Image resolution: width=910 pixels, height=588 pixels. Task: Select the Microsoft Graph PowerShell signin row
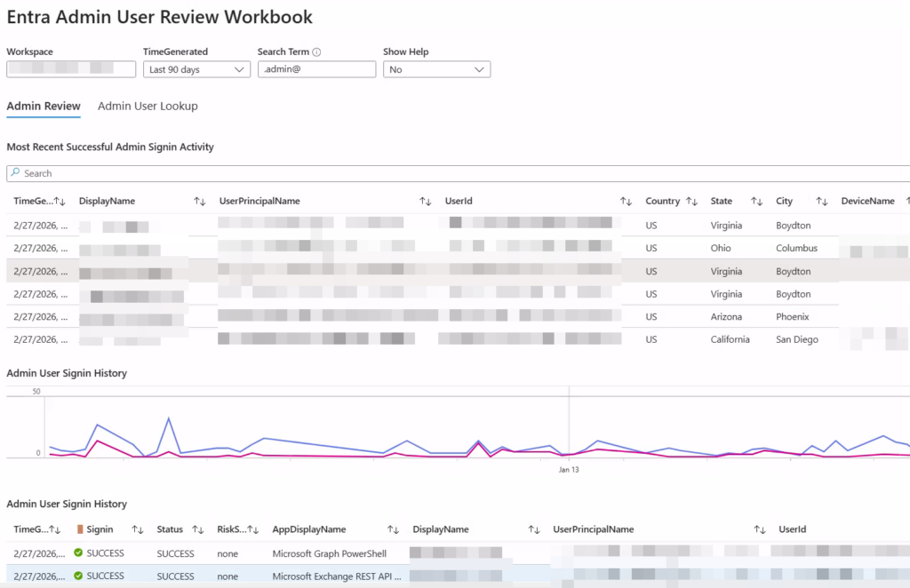[x=329, y=553]
